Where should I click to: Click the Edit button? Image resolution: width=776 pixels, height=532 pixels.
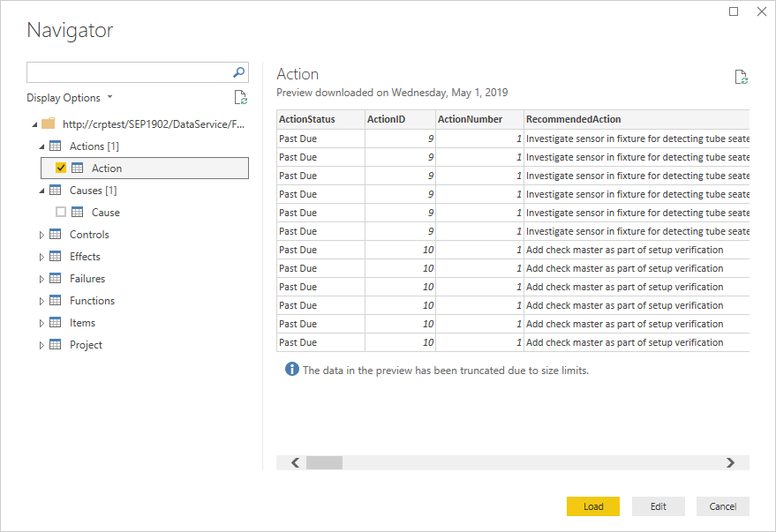[x=659, y=506]
